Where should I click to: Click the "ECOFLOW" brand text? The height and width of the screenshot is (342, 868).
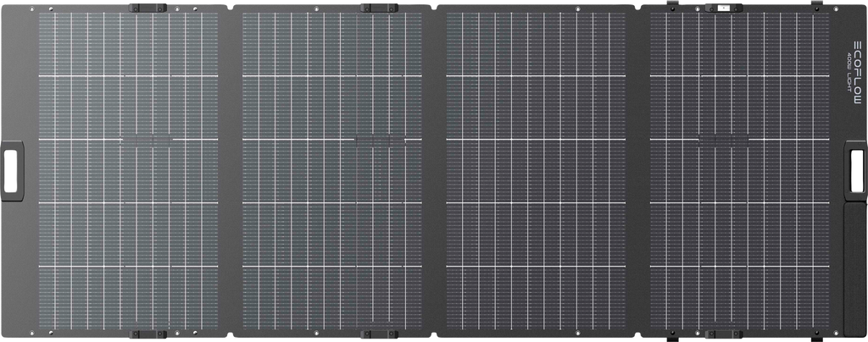click(x=858, y=72)
